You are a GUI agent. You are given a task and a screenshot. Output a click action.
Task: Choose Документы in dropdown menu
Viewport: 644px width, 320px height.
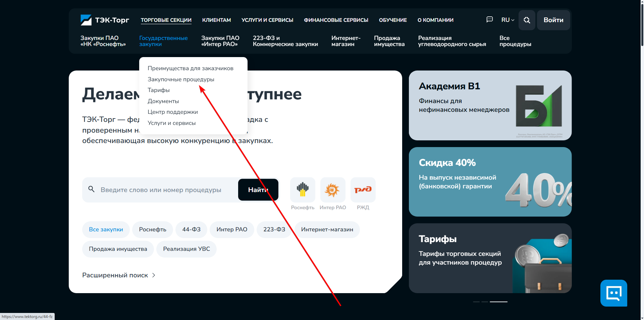tap(163, 101)
